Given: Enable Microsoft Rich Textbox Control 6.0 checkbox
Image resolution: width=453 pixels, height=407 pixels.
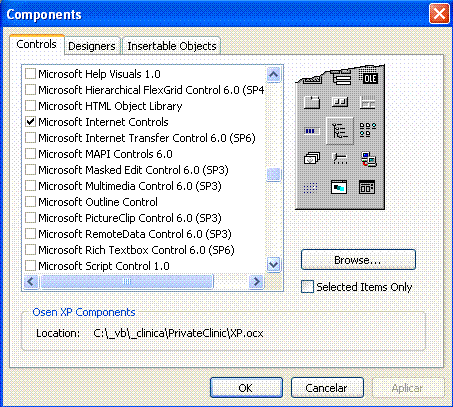Looking at the screenshot, I should click(x=30, y=250).
